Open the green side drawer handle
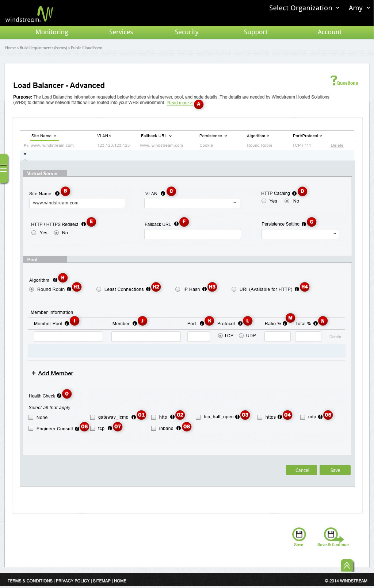374x588 pixels. coord(4,169)
